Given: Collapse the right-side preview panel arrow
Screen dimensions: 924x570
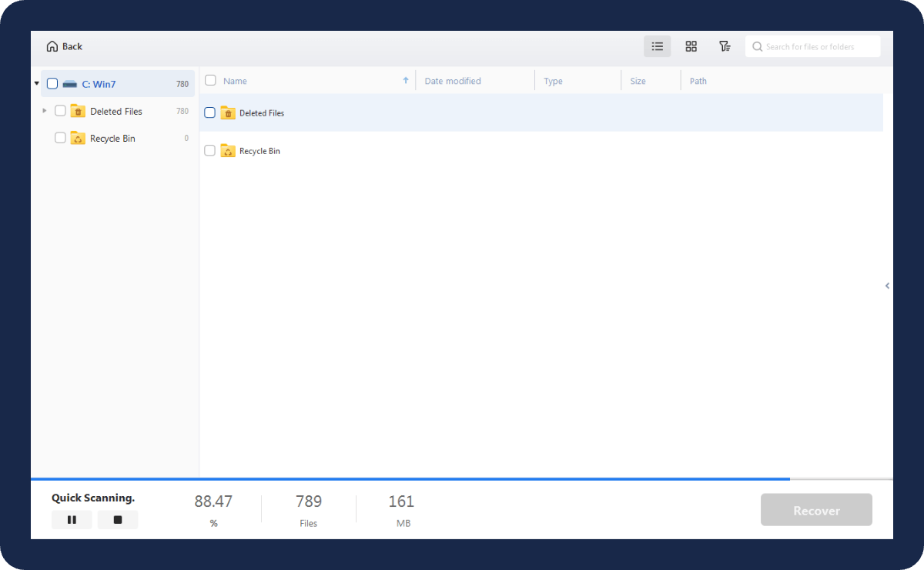Looking at the screenshot, I should [x=887, y=286].
